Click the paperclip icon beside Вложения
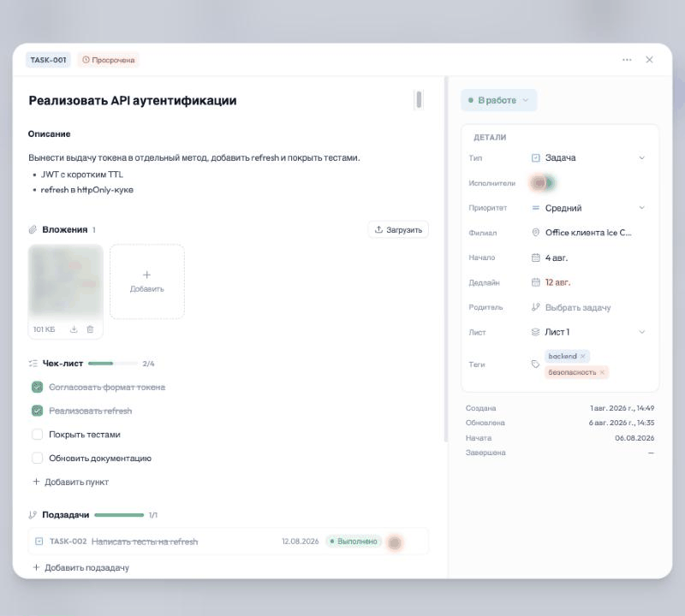The width and height of the screenshot is (685, 616). point(33,229)
